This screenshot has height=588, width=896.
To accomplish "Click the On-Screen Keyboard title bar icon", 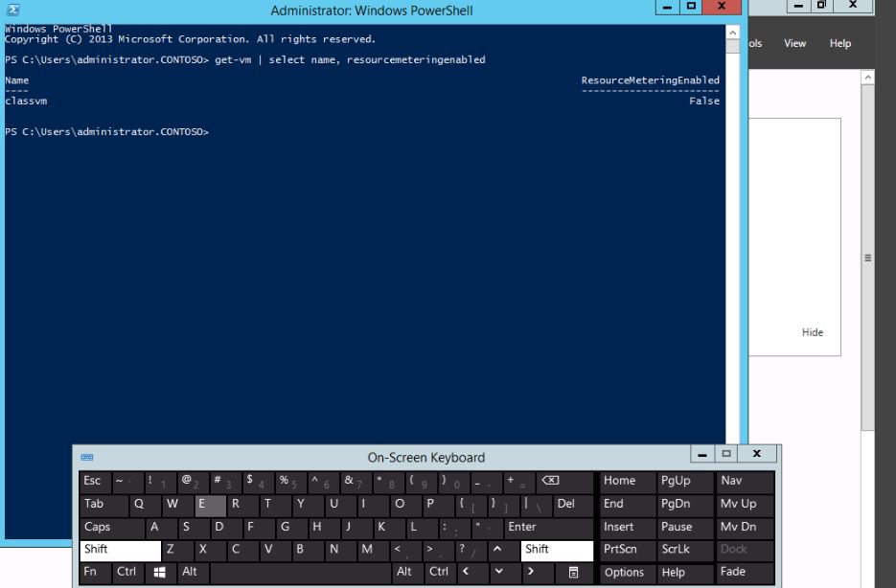I will click(x=87, y=457).
